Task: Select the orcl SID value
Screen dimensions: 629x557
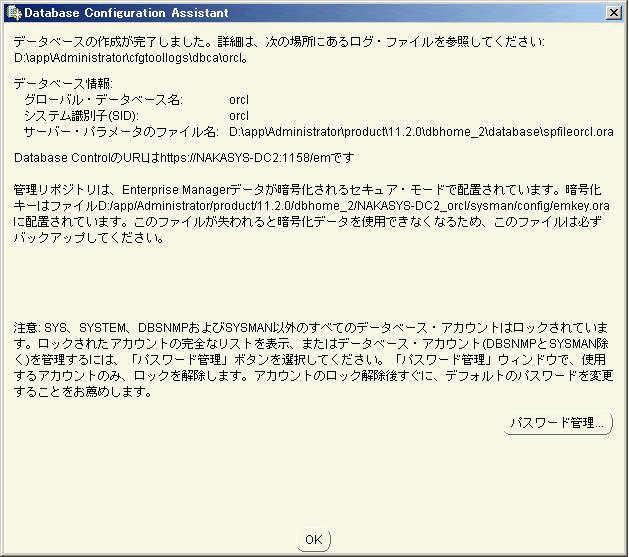Action: pos(239,116)
